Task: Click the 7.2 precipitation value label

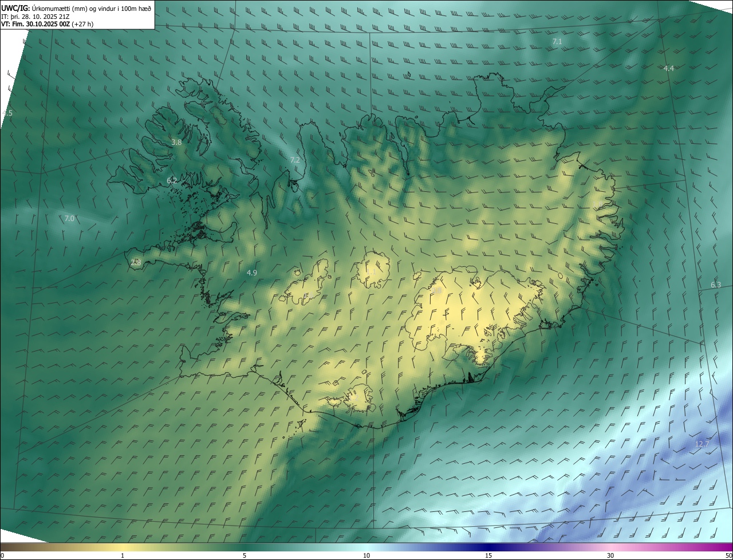Action: click(295, 160)
